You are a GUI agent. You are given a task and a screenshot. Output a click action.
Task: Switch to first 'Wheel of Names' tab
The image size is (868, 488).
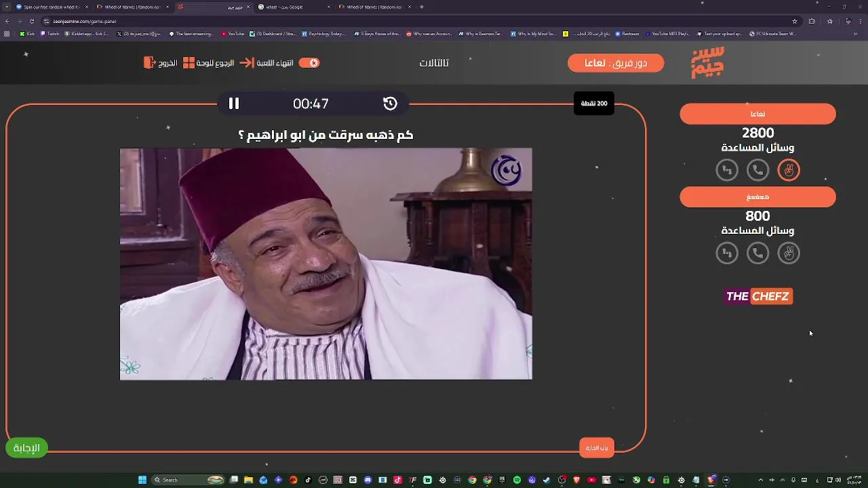pyautogui.click(x=132, y=7)
